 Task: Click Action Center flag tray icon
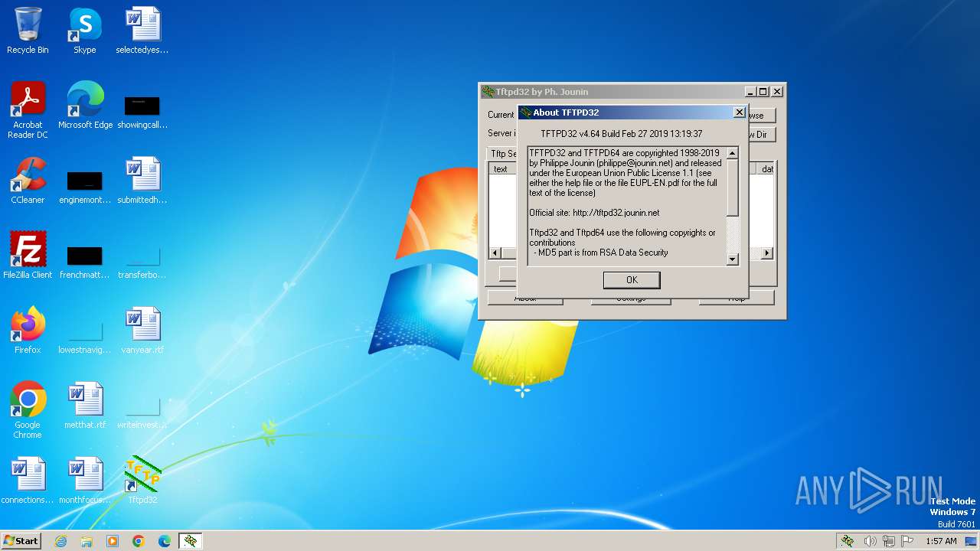click(x=908, y=541)
